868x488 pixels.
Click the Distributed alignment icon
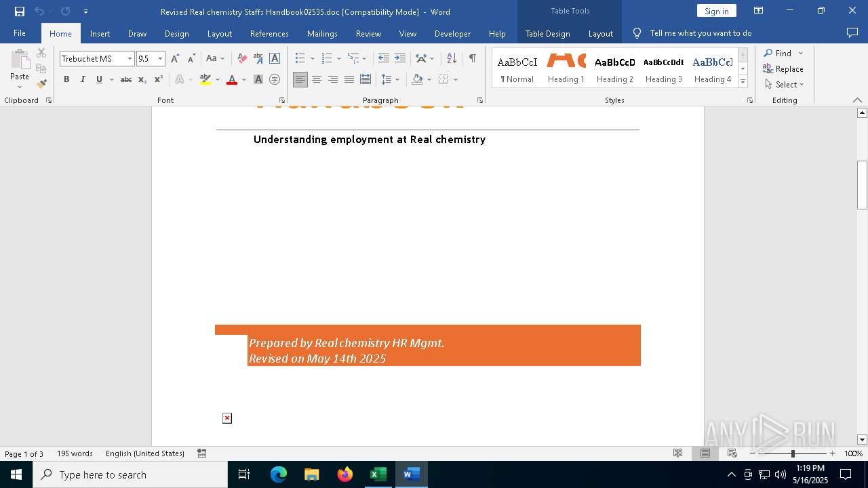366,79
